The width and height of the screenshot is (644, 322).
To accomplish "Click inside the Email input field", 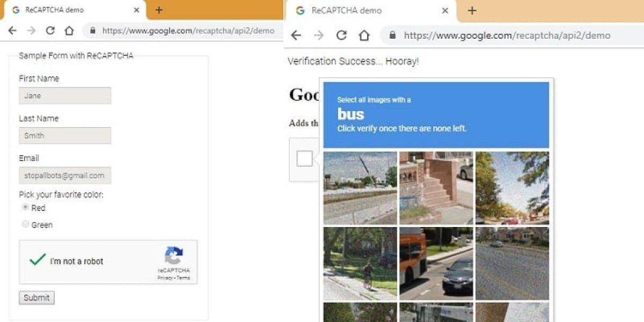I will pos(64,175).
